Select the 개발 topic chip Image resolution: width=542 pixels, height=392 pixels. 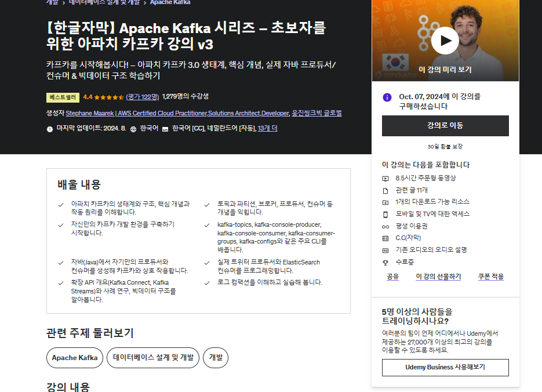(216, 358)
